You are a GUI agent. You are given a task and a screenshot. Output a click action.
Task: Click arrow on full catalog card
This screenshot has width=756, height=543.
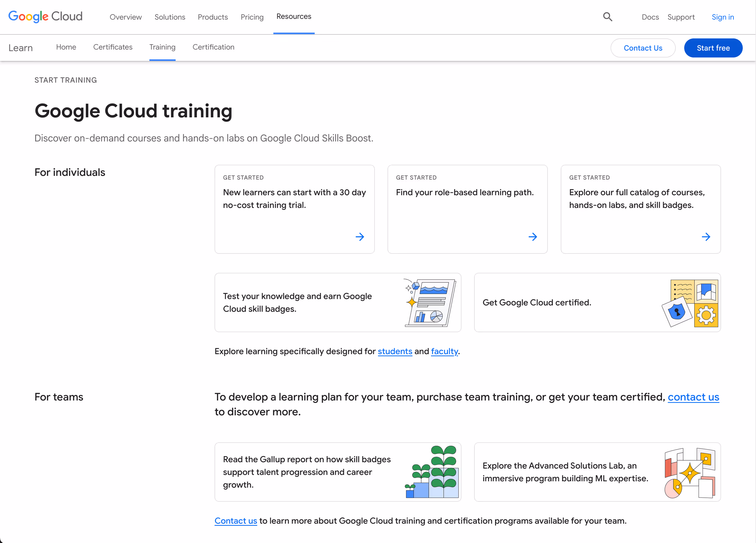click(x=706, y=237)
